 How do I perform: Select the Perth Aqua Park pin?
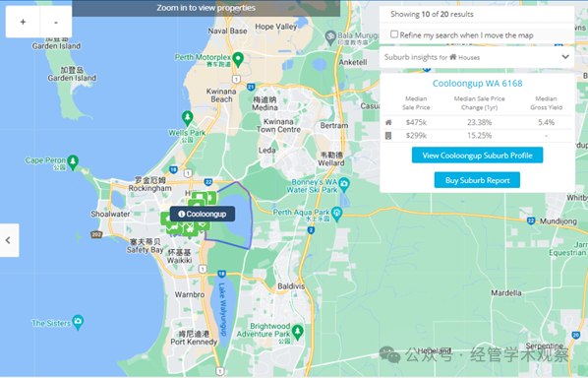tap(336, 214)
